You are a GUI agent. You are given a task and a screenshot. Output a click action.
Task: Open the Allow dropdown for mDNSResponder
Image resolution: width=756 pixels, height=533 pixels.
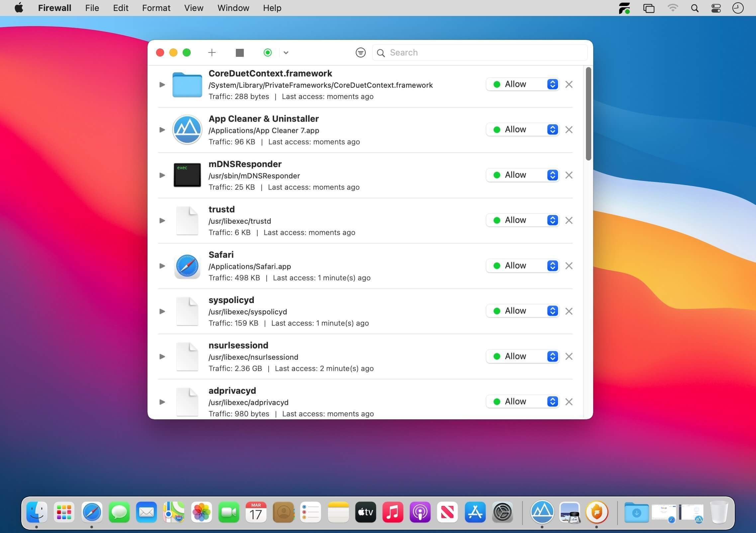pyautogui.click(x=522, y=175)
